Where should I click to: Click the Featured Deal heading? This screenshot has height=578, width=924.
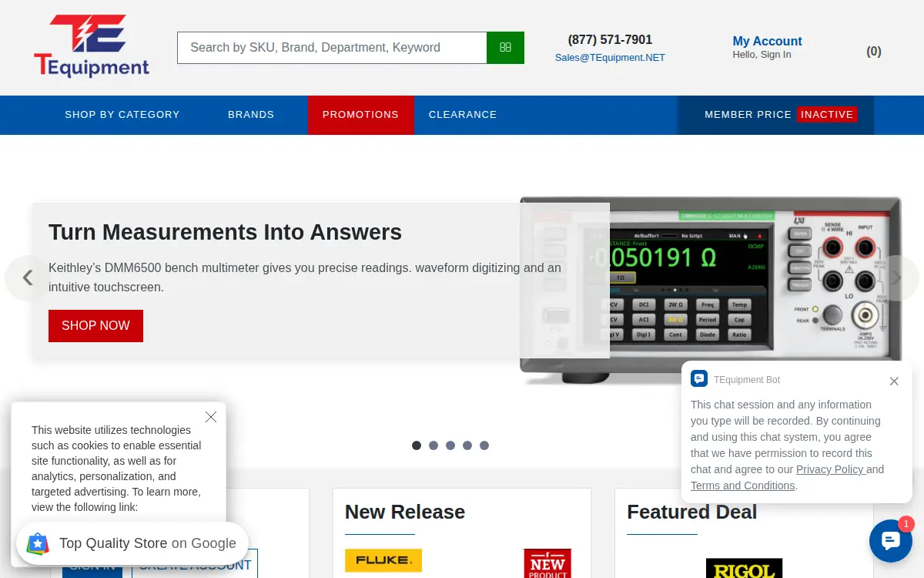pos(692,512)
